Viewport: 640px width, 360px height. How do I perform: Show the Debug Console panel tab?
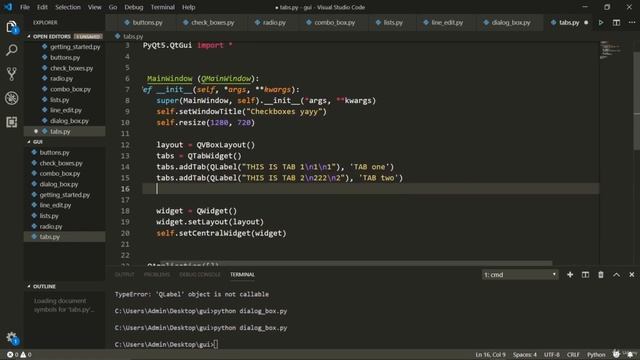(200, 275)
